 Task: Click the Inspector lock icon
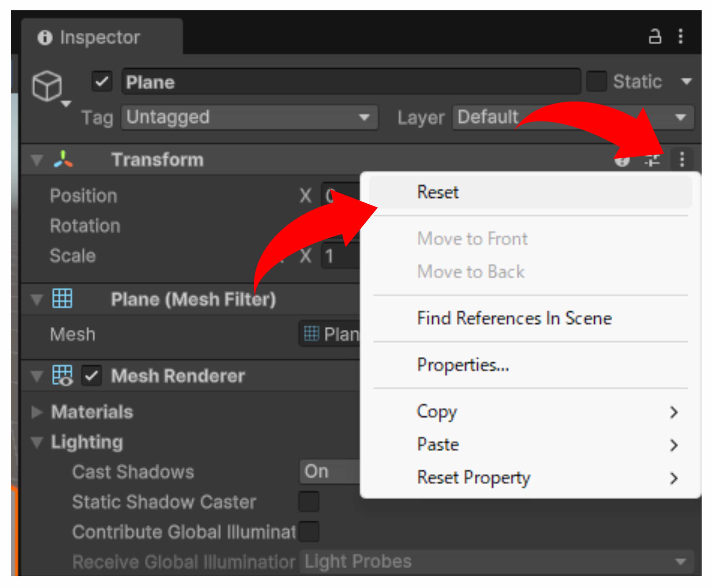point(654,36)
